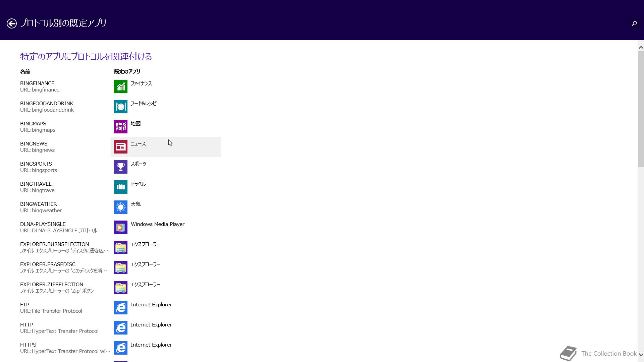Viewport: 644px width, 362px height.
Task: Click scrollbar up arrow
Action: [641, 47]
